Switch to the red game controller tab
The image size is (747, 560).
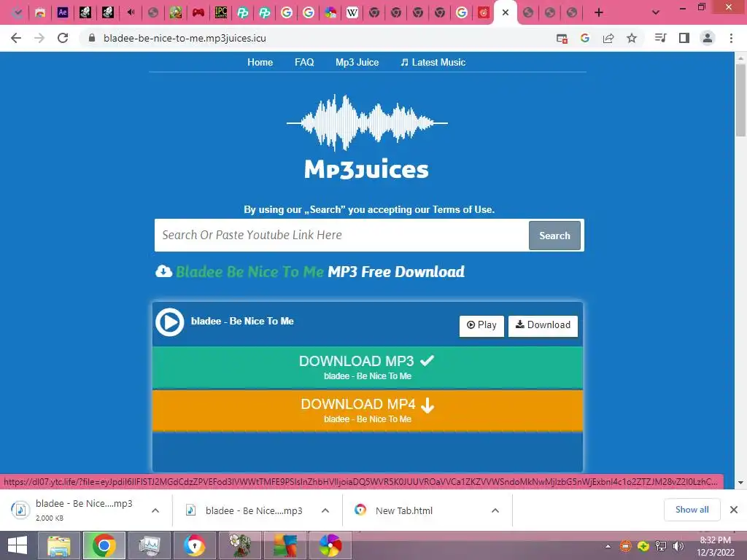point(198,13)
